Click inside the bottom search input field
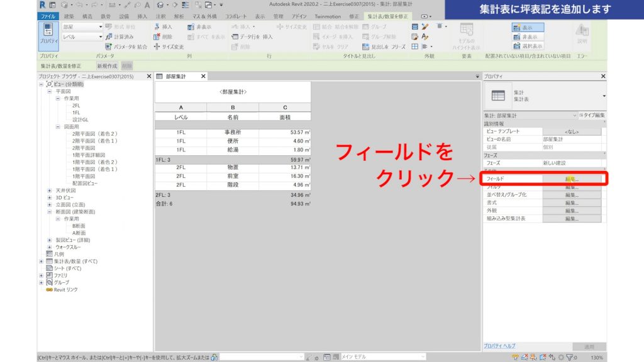The height and width of the screenshot is (362, 644). (258, 355)
